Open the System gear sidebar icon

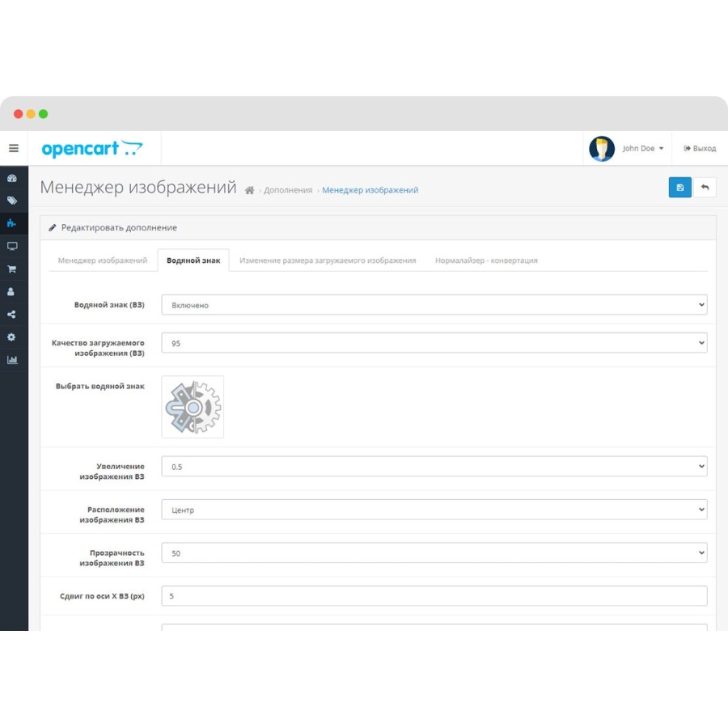(x=11, y=337)
